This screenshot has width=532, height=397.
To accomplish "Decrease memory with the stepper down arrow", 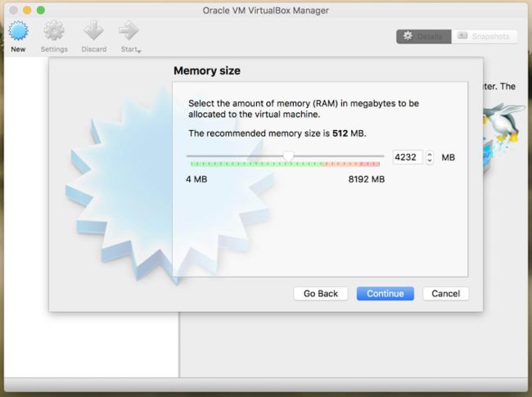I will click(x=430, y=160).
